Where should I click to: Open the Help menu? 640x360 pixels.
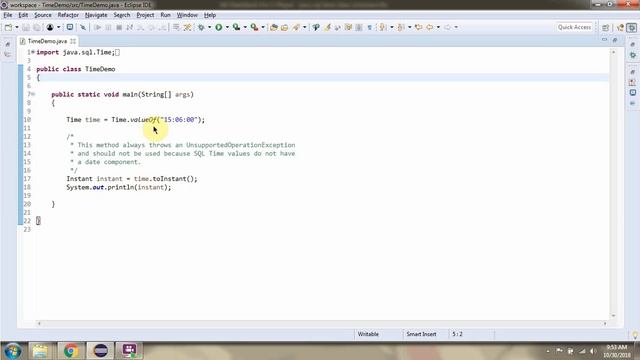coord(210,15)
